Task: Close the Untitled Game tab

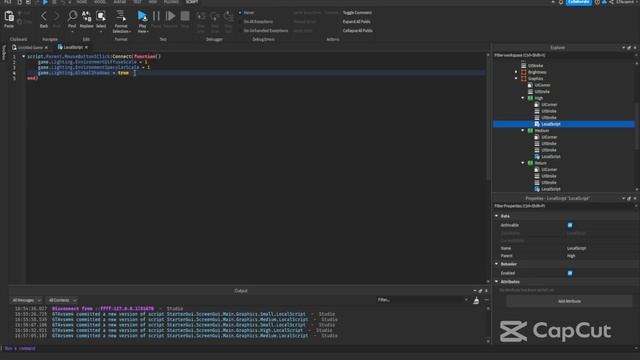Action: [x=46, y=47]
